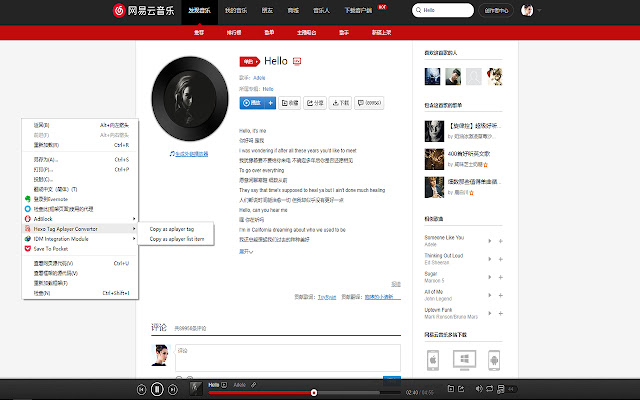Viewport: 640px width, 400px height.
Task: Open the download client tab with HOT badge
Action: (358, 11)
